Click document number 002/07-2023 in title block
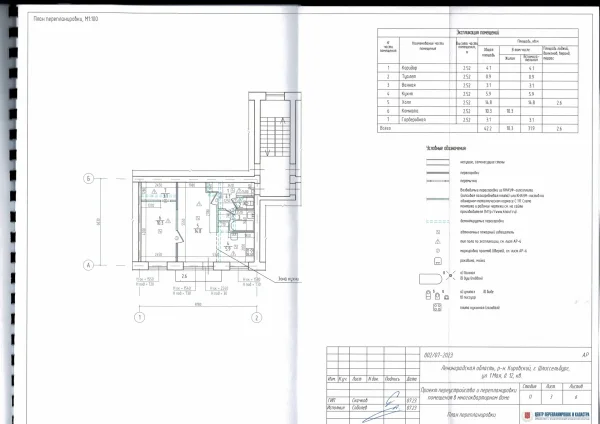600x424 pixels. click(439, 355)
